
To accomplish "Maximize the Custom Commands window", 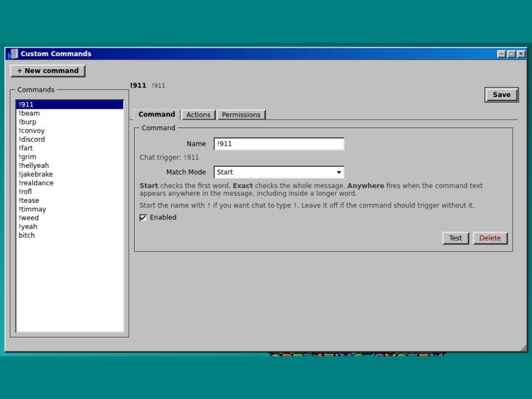I will pos(511,54).
